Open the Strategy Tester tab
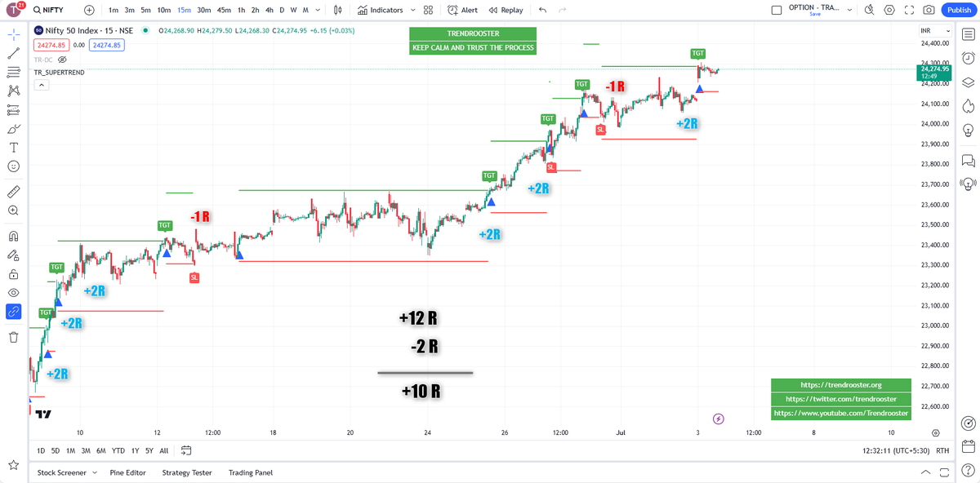The height and width of the screenshot is (483, 980). tap(187, 472)
